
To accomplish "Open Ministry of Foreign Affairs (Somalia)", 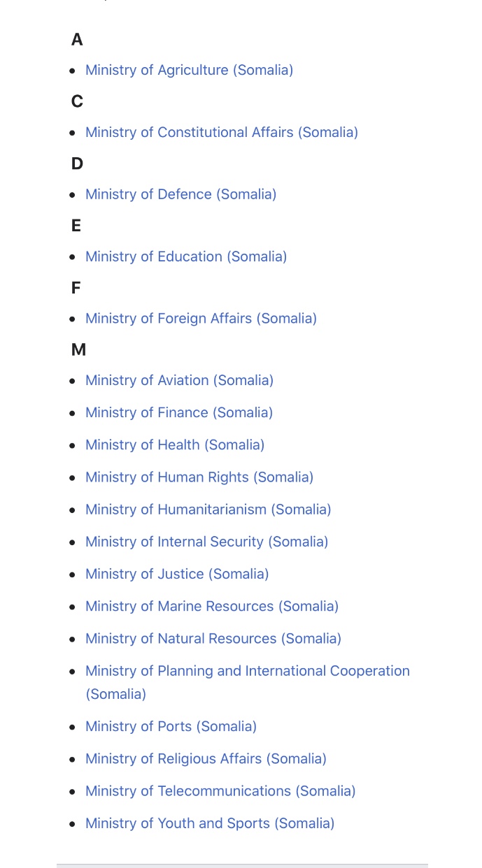I will (201, 319).
